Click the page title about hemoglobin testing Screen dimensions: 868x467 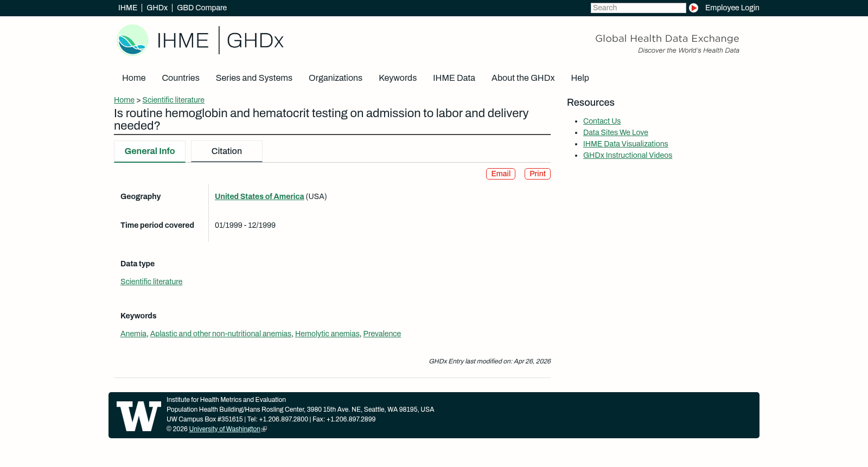point(321,119)
